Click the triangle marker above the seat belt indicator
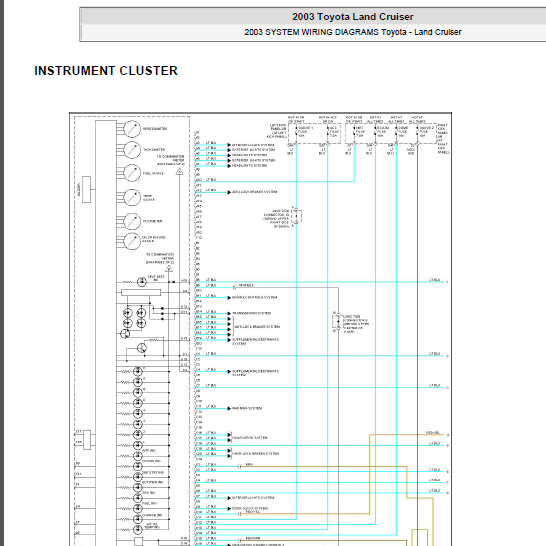 click(169, 269)
